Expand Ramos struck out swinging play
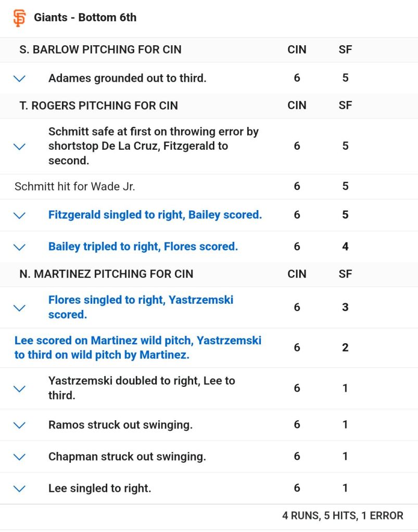This screenshot has width=418, height=532. [19, 425]
